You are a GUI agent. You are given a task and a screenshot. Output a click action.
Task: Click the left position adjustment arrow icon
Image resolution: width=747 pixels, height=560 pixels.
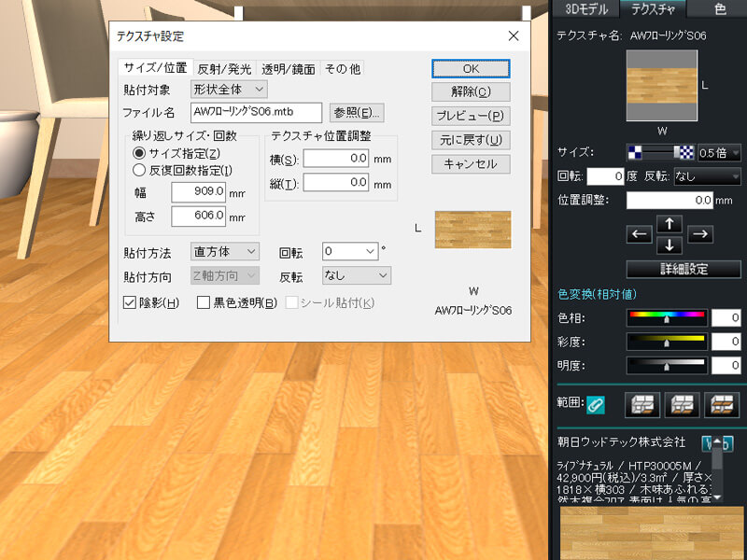641,235
